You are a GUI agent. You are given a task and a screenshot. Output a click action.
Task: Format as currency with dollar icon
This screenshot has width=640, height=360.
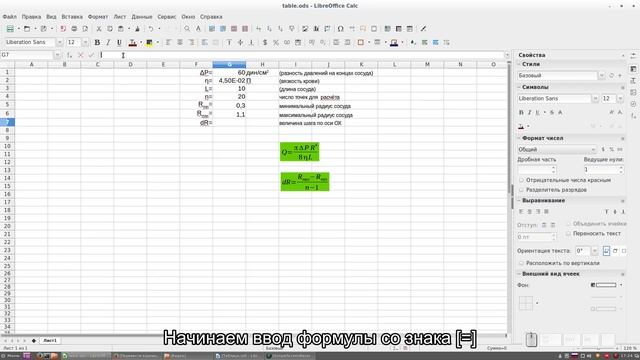265,42
